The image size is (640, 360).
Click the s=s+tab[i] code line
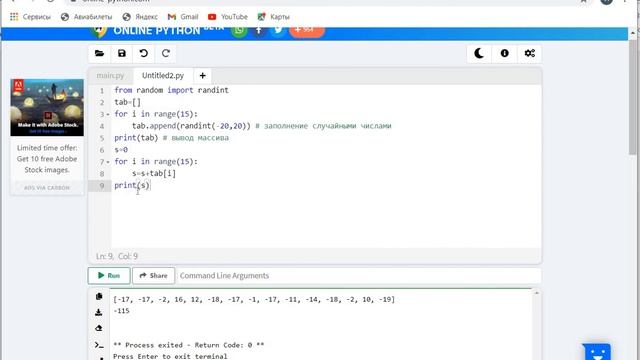154,173
